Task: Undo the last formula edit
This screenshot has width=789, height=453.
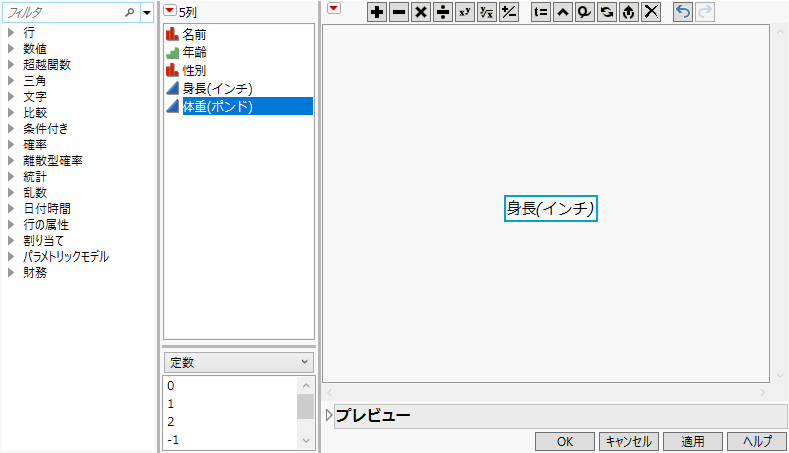Action: point(683,12)
